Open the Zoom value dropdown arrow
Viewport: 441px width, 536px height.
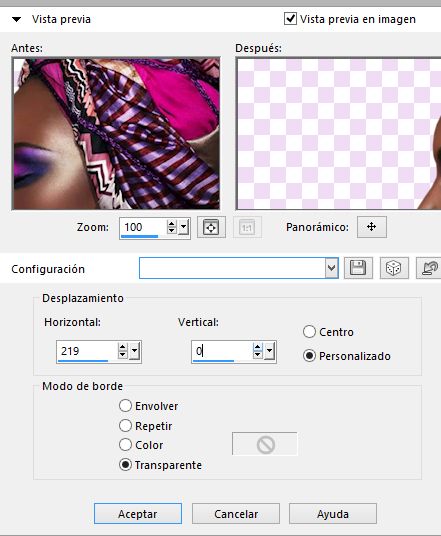pyautogui.click(x=184, y=227)
